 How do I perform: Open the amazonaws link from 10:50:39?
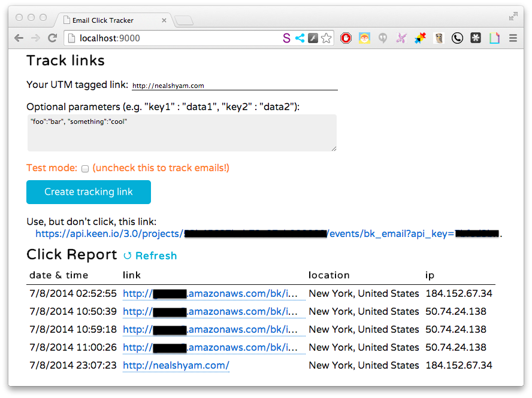214,312
